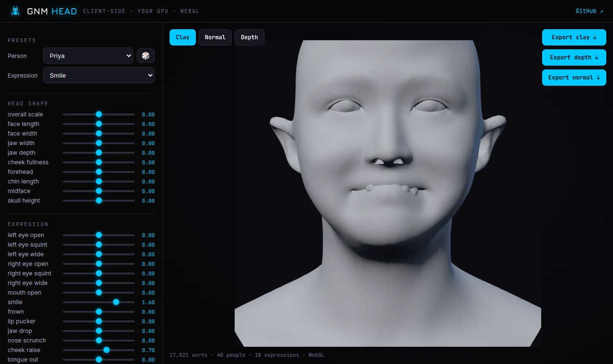
Task: Click the 'Person' label
Action: coord(17,56)
